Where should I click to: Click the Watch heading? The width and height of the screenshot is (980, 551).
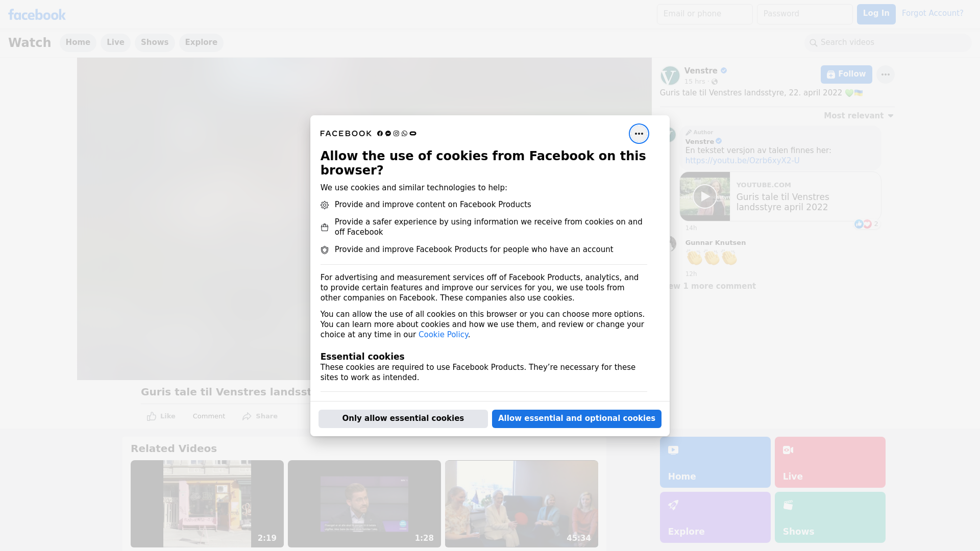point(30,43)
